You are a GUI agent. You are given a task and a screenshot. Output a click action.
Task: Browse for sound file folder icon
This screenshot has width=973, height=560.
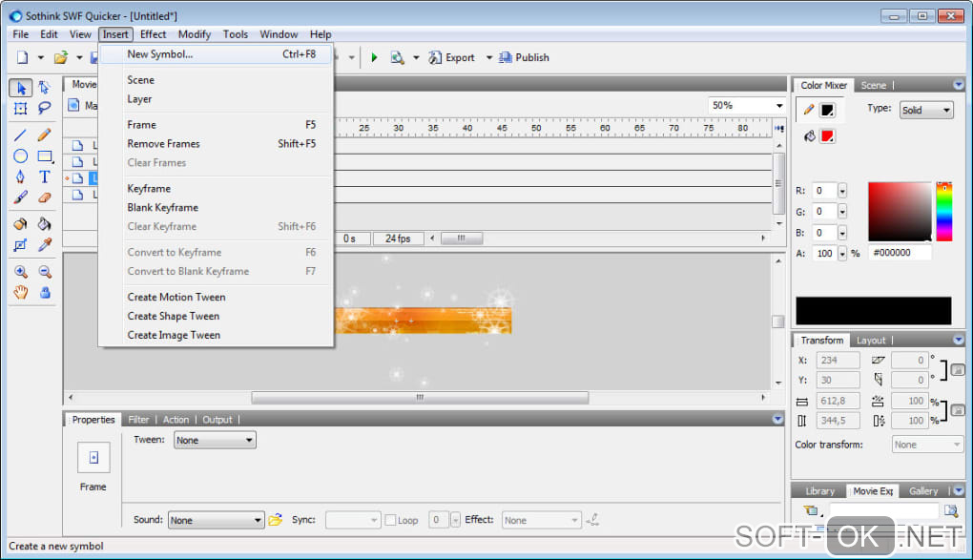[x=276, y=520]
